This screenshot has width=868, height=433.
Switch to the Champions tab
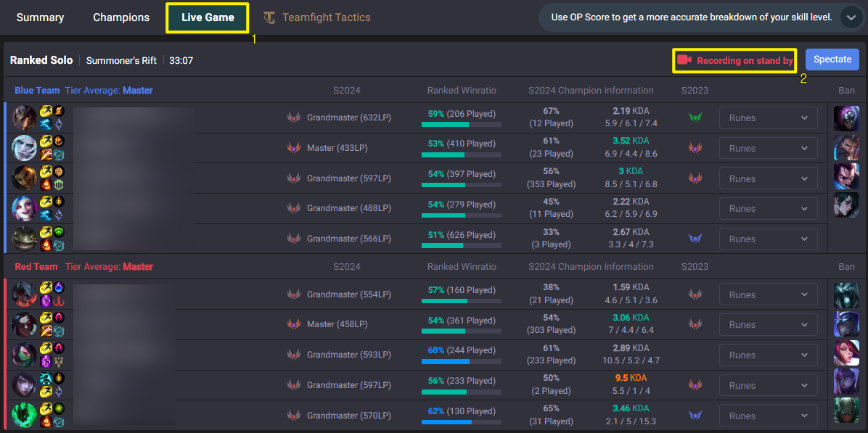(x=121, y=17)
